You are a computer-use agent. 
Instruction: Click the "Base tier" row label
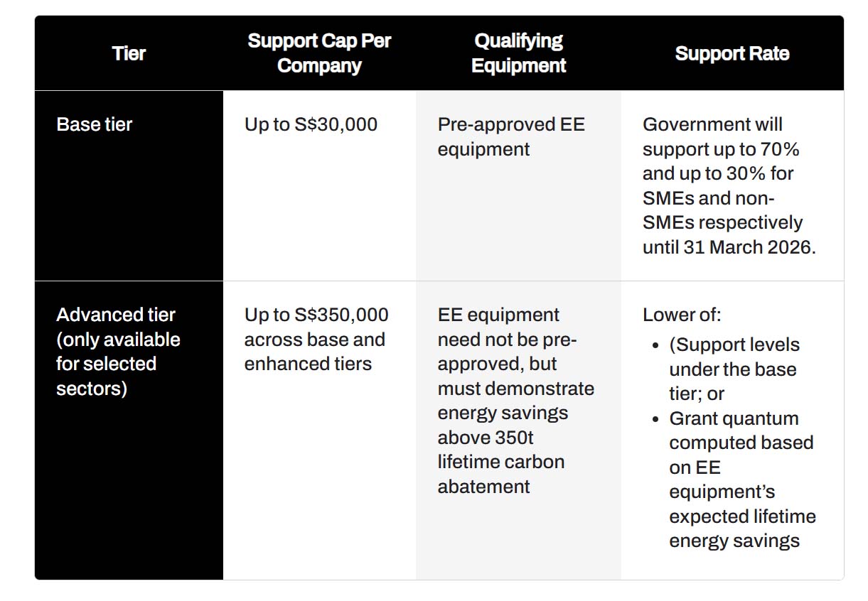click(95, 124)
